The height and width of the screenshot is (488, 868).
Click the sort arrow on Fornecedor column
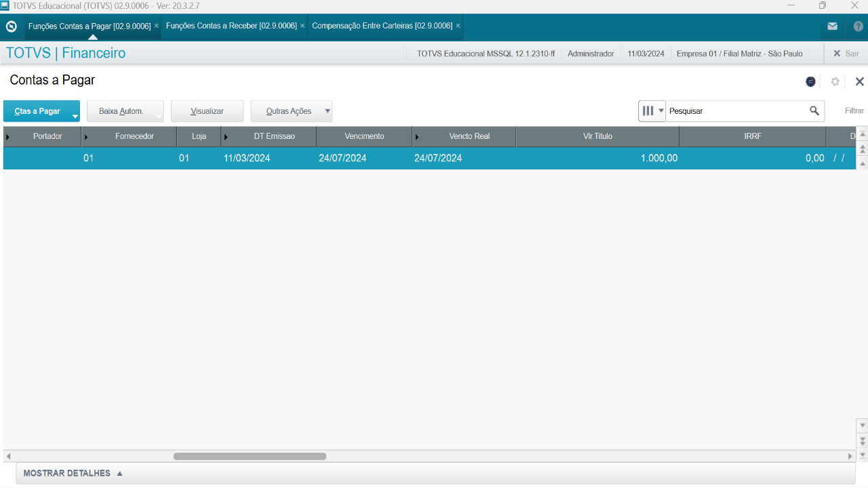coord(86,137)
